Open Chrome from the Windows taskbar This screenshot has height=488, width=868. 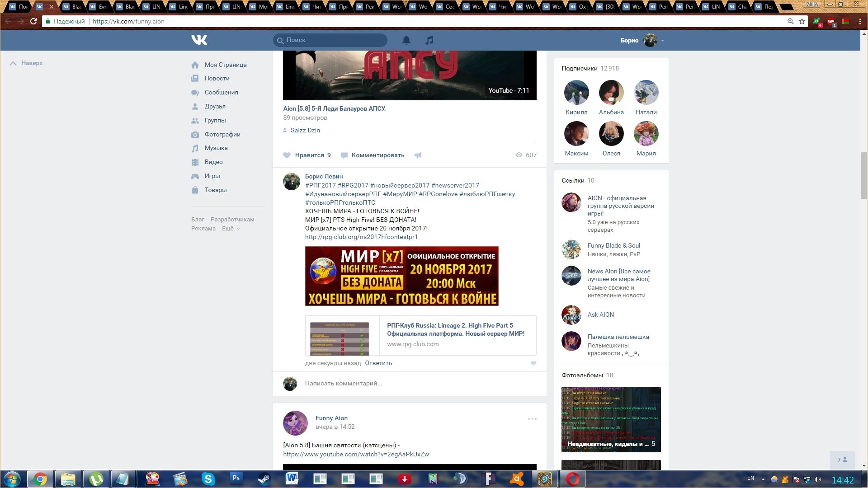tap(40, 479)
